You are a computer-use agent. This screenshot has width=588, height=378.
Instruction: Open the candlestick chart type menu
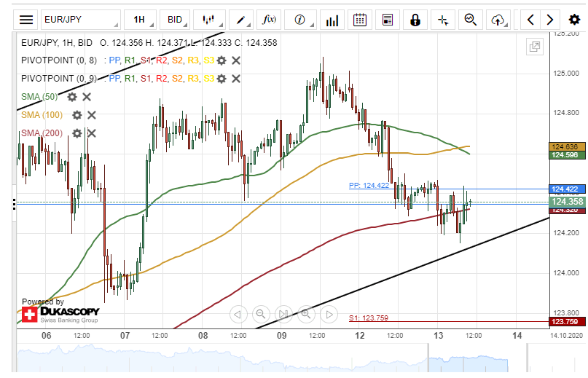[x=210, y=20]
